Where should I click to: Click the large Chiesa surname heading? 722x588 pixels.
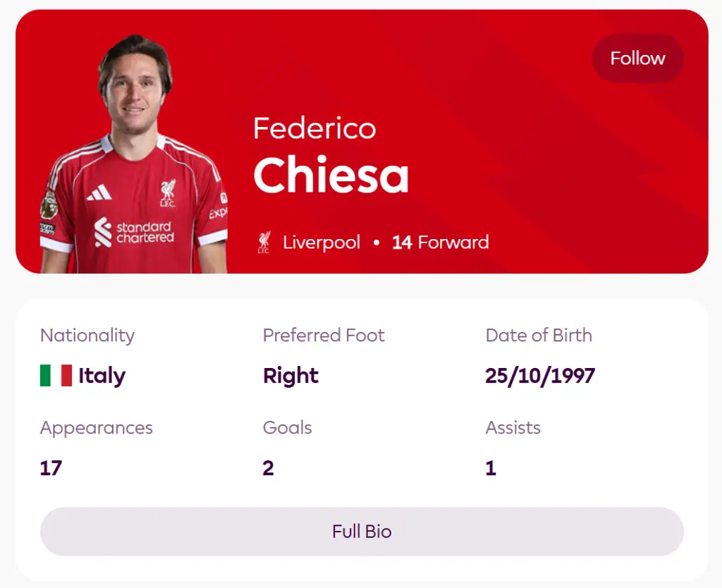(331, 175)
